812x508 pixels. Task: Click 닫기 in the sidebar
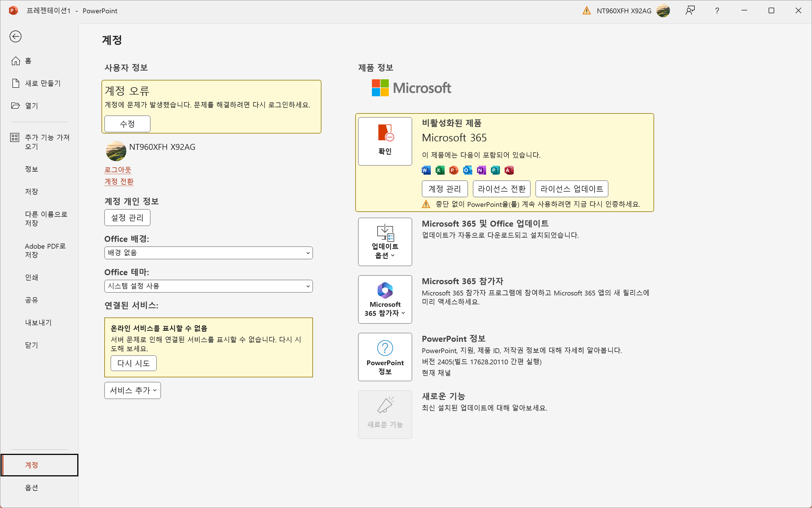click(x=39, y=345)
